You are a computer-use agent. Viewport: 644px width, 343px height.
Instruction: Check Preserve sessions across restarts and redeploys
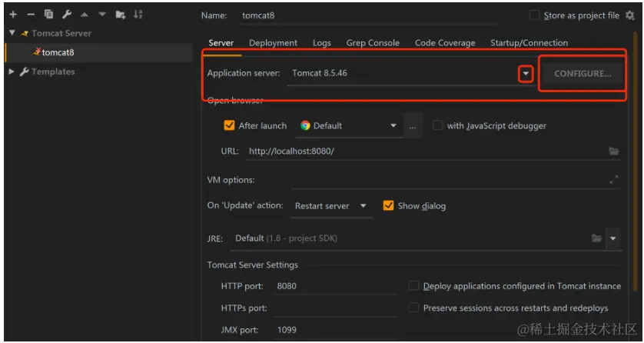tap(413, 308)
